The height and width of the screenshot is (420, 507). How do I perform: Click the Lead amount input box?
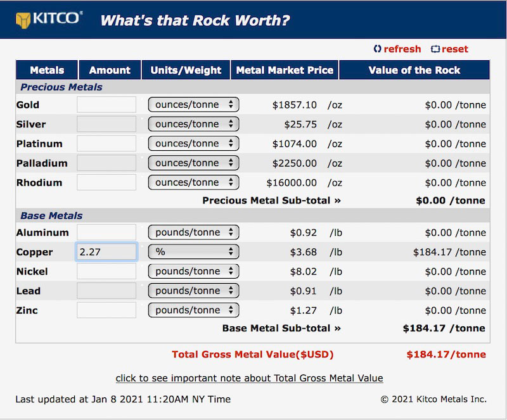click(x=106, y=291)
